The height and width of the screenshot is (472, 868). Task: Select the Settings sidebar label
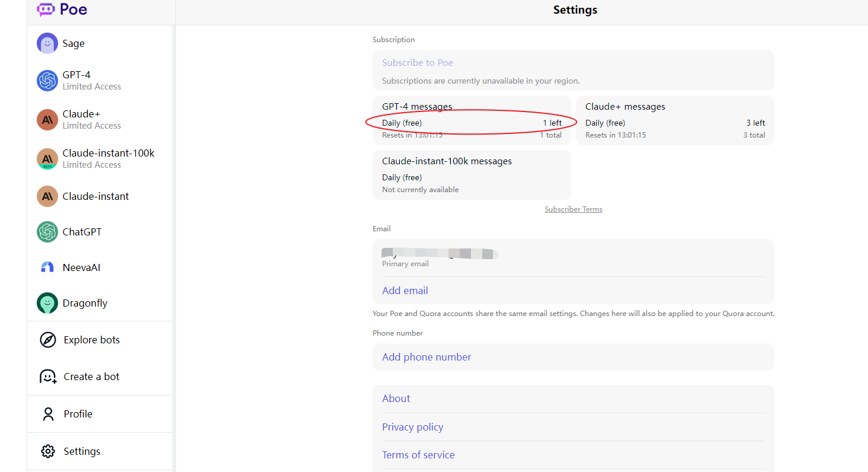click(x=82, y=451)
